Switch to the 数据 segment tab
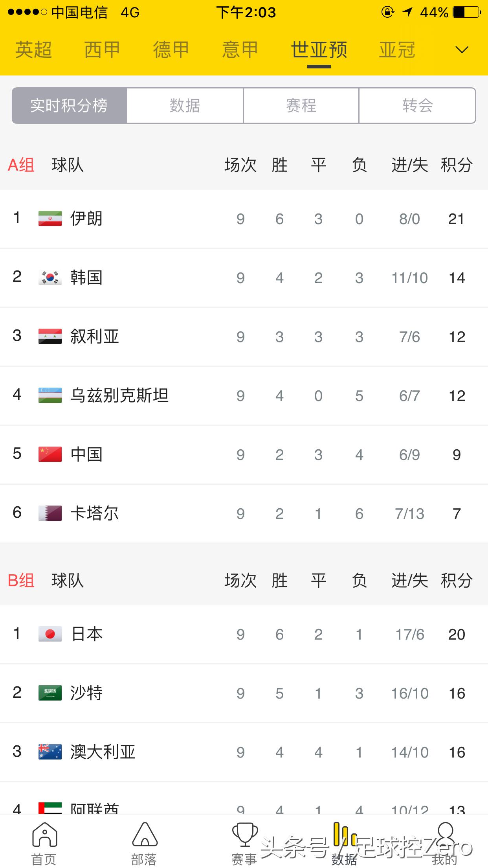Screen dimensions: 488x868 (x=185, y=105)
